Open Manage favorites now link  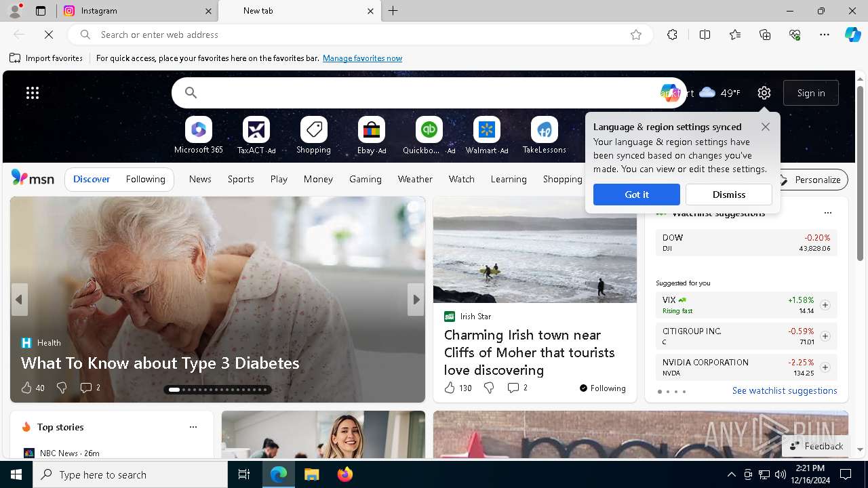click(362, 58)
